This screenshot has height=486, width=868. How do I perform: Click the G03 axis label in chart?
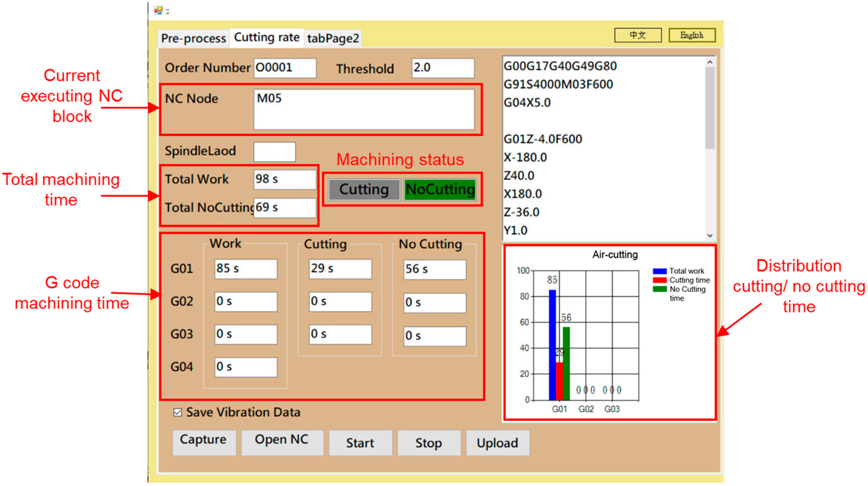click(612, 409)
